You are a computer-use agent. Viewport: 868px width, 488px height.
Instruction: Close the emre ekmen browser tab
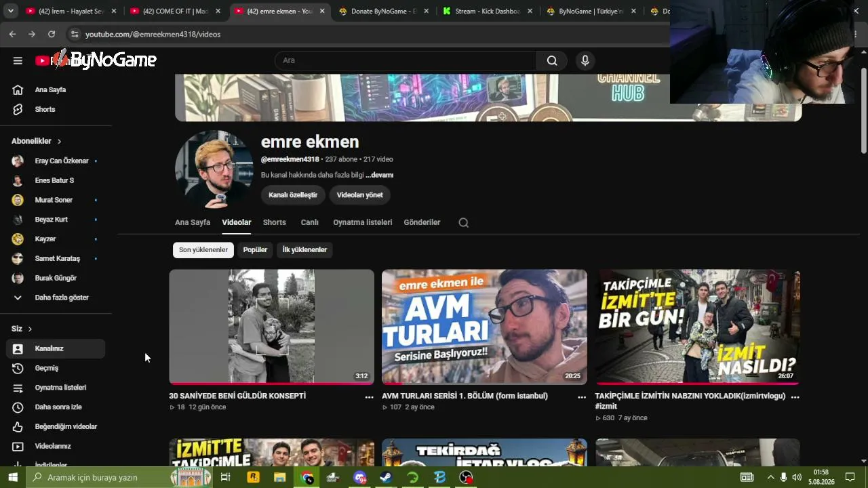point(321,12)
